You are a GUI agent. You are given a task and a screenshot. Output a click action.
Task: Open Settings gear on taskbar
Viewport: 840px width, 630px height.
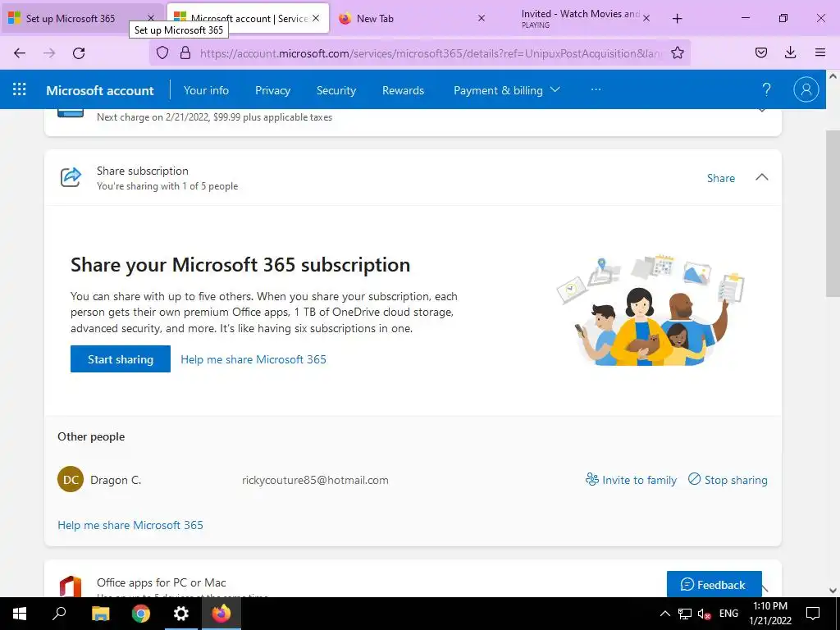pyautogui.click(x=181, y=614)
